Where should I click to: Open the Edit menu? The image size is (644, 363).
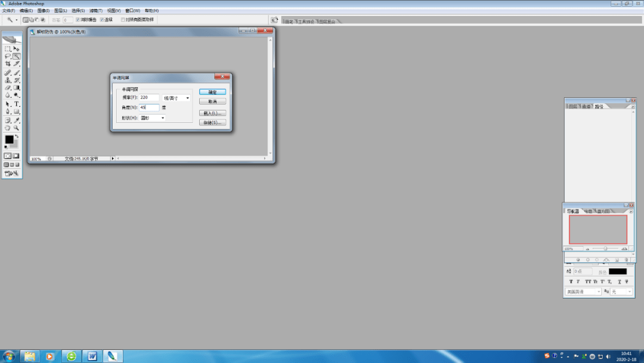26,11
